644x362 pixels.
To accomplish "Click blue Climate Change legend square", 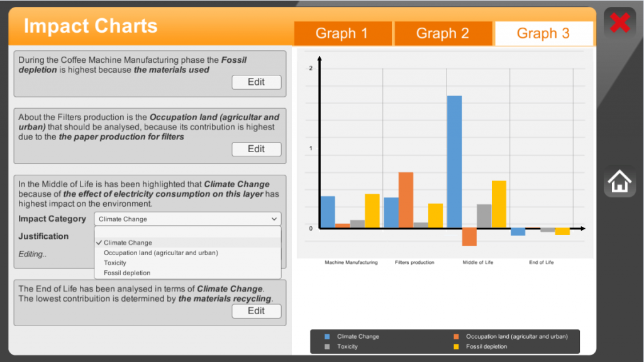I will [x=328, y=336].
